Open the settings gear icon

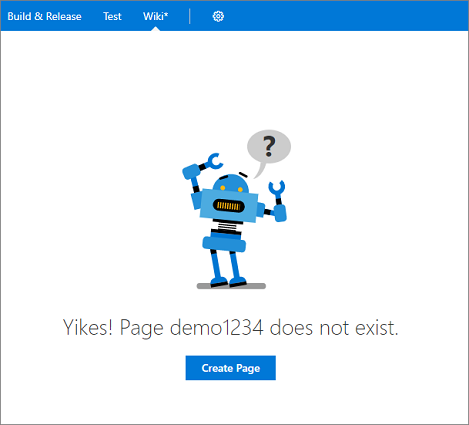click(x=218, y=16)
